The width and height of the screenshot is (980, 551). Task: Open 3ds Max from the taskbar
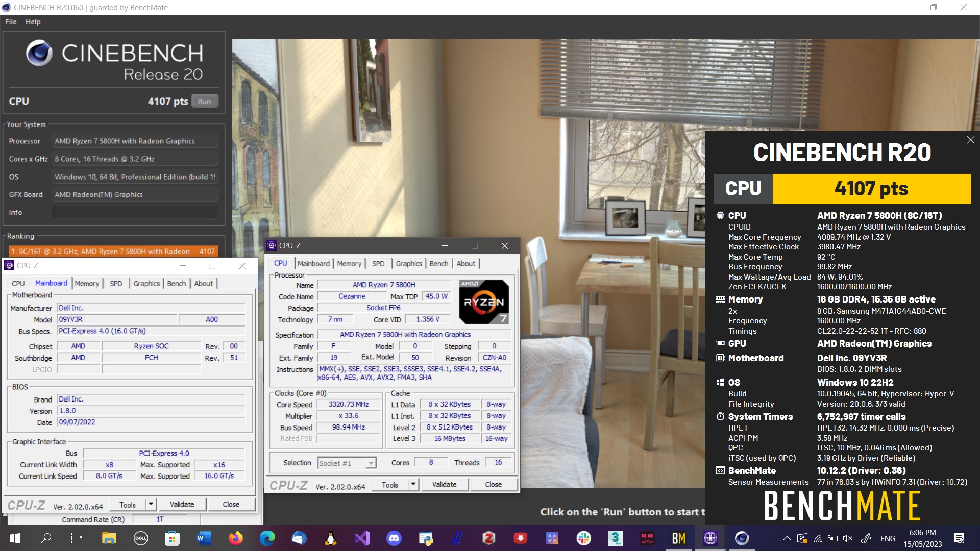[x=615, y=538]
